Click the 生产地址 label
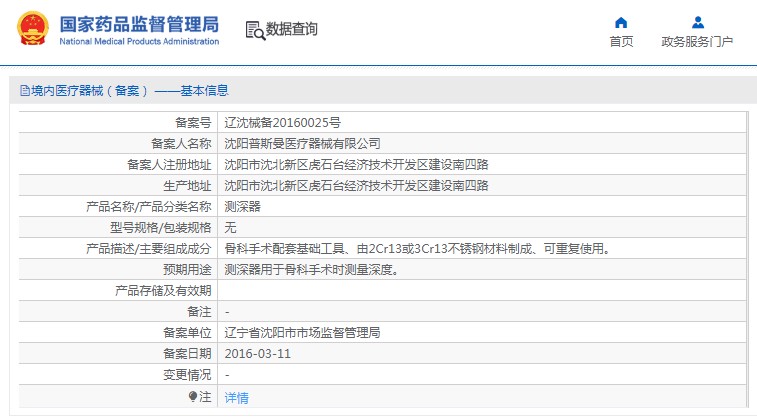The image size is (757, 420). (x=187, y=185)
